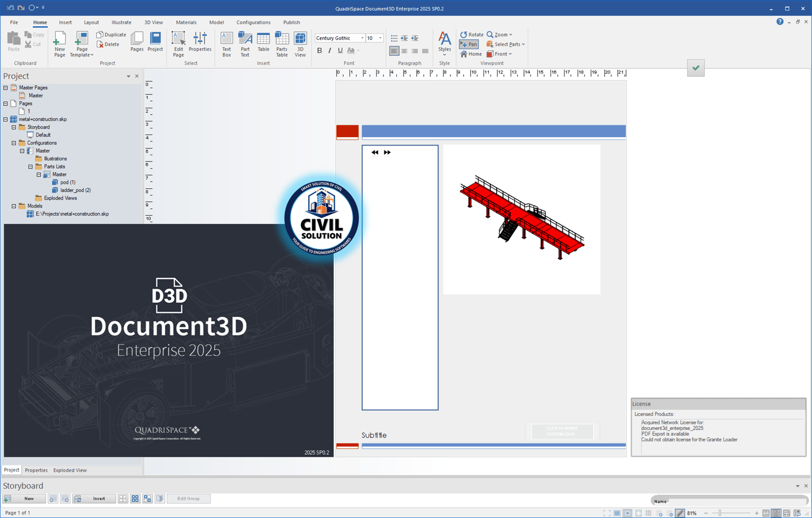Click the Invert storyboard button
Screen dimensions: 812x518
tap(94, 498)
